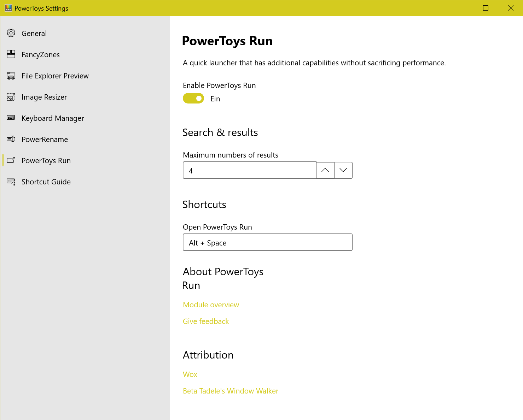Disable the Enable PowerToys Run toggle
523x420 pixels.
tap(193, 98)
